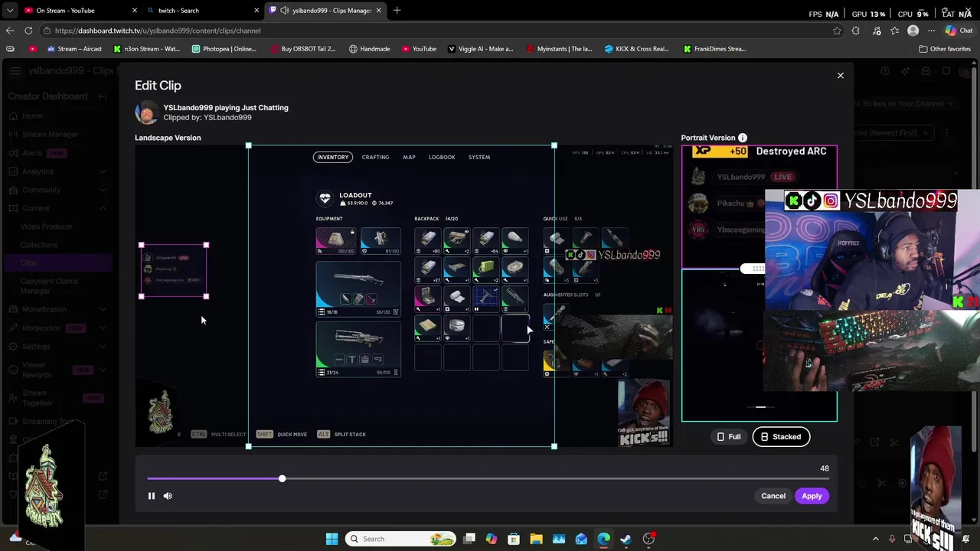
Task: Launch Copilot from the taskbar
Action: (492, 539)
